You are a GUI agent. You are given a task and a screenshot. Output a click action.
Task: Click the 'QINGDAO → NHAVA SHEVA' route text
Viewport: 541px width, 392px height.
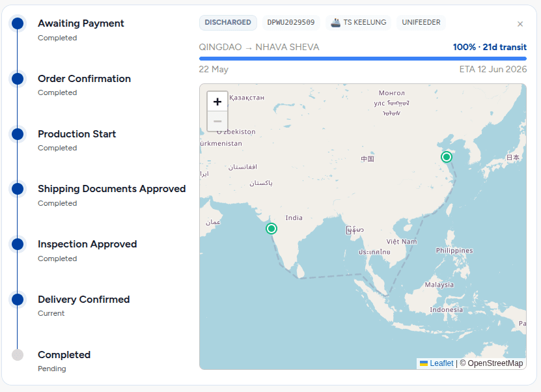click(259, 47)
